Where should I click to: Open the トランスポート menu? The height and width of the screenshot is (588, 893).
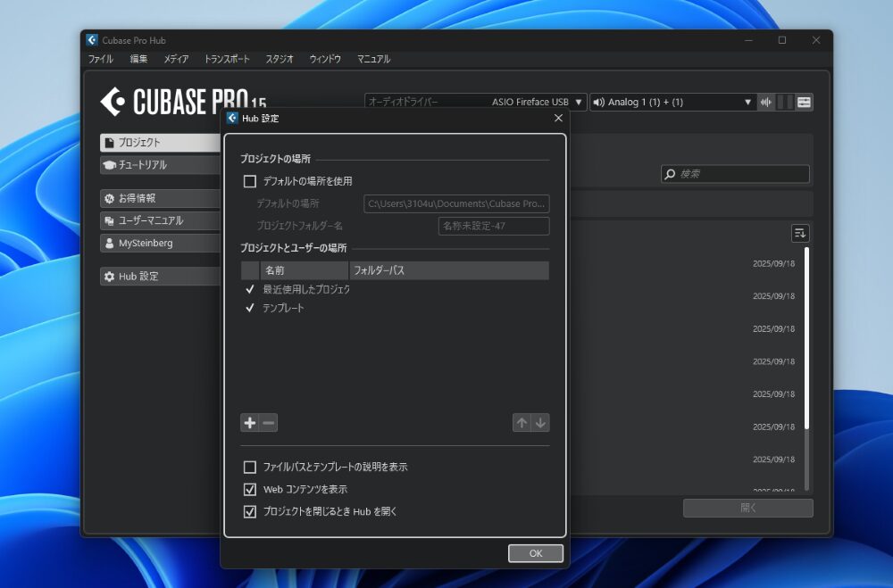227,59
